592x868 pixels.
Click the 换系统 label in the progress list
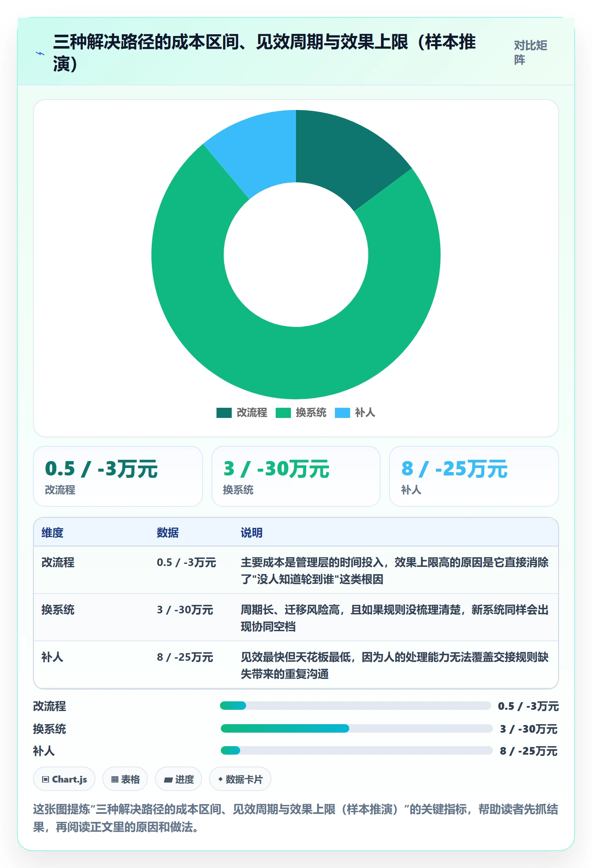coord(49,729)
